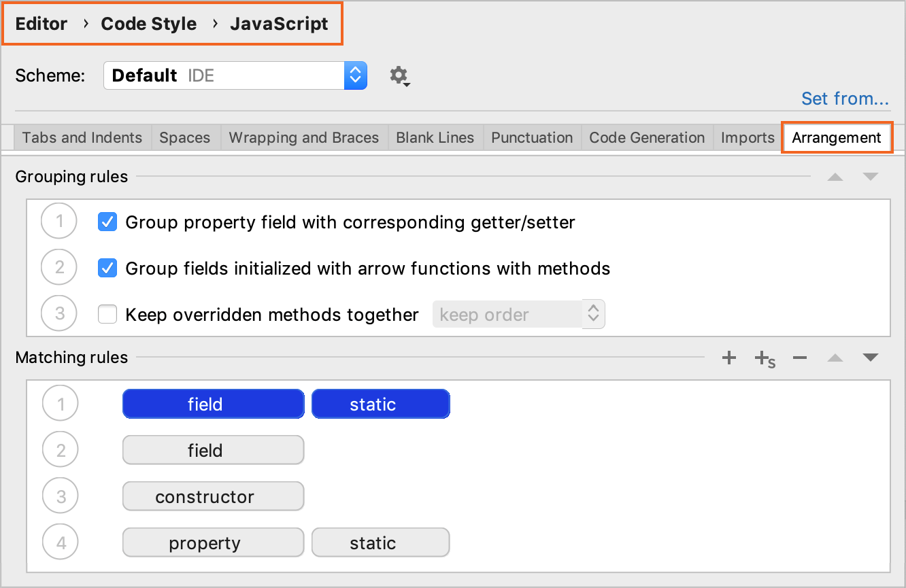The width and height of the screenshot is (906, 588).
Task: Move a grouping rule up using the arrow icon
Action: click(x=835, y=176)
